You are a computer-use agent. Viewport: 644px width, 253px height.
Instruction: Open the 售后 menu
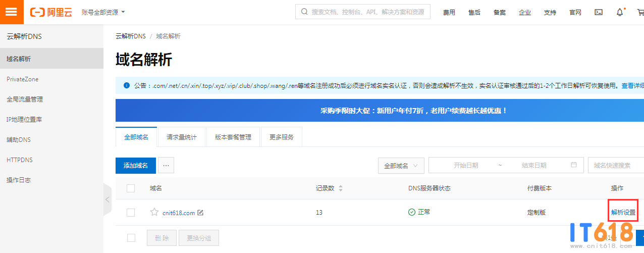pos(474,12)
